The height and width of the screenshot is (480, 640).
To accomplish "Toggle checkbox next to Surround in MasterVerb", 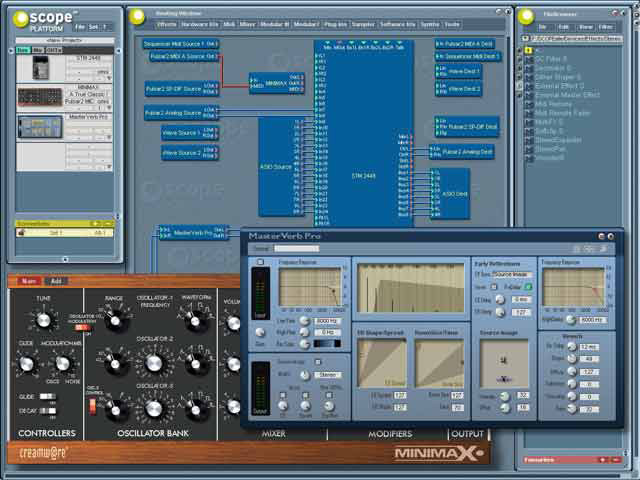I will [x=318, y=362].
